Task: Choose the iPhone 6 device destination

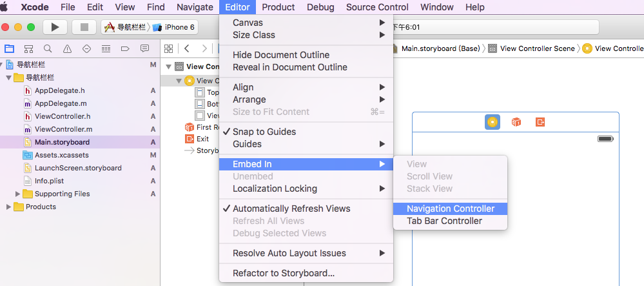Action: pyautogui.click(x=174, y=27)
